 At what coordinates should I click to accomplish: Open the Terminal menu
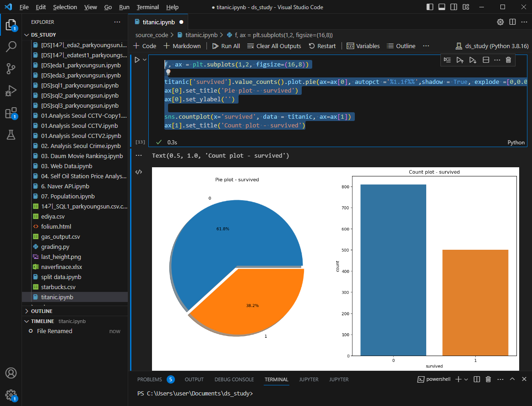147,7
